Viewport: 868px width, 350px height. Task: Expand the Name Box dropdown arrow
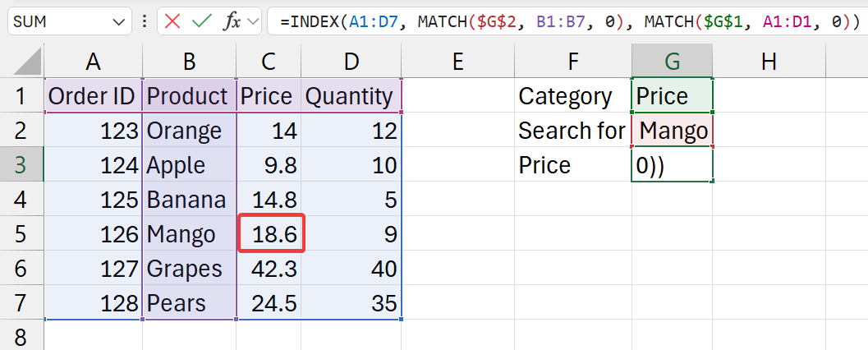119,21
